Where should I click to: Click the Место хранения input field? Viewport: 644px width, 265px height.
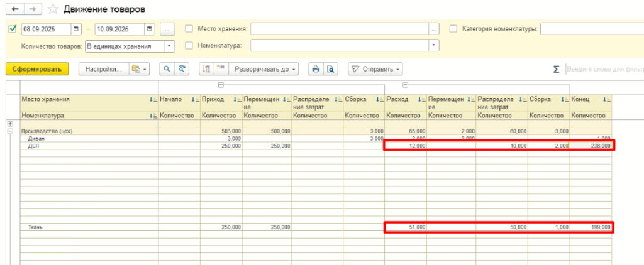339,29
